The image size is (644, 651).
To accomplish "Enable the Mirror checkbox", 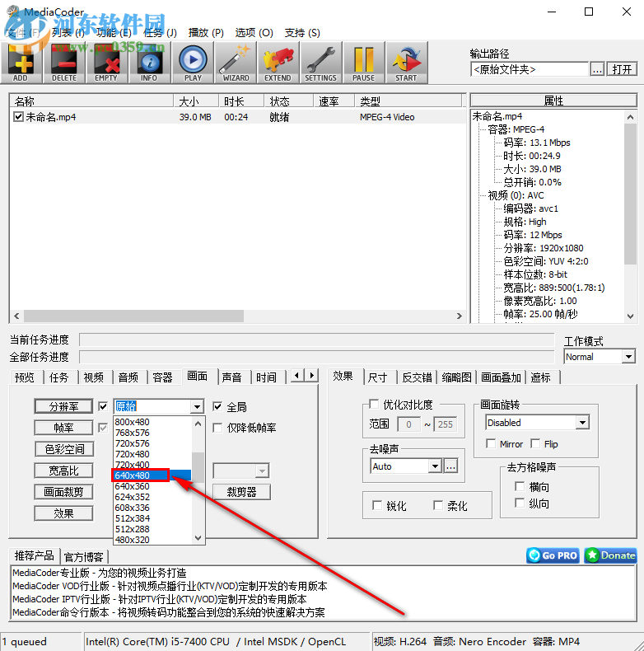I will (x=491, y=444).
